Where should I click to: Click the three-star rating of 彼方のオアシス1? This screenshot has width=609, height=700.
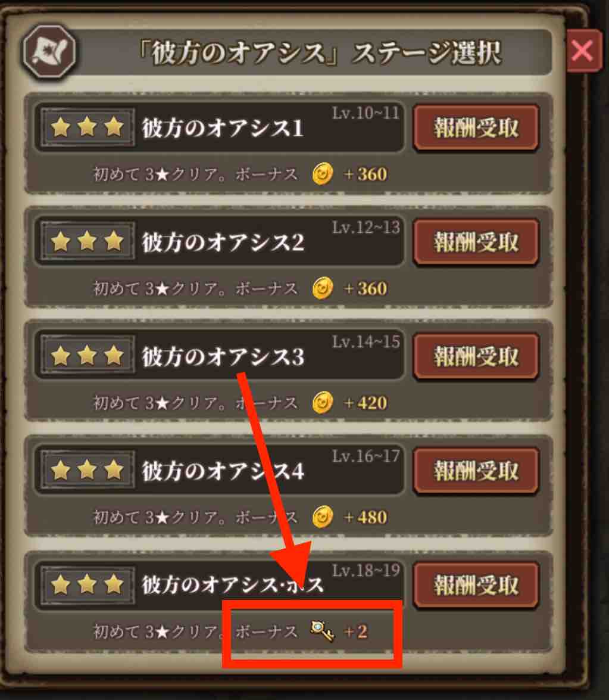tap(88, 127)
